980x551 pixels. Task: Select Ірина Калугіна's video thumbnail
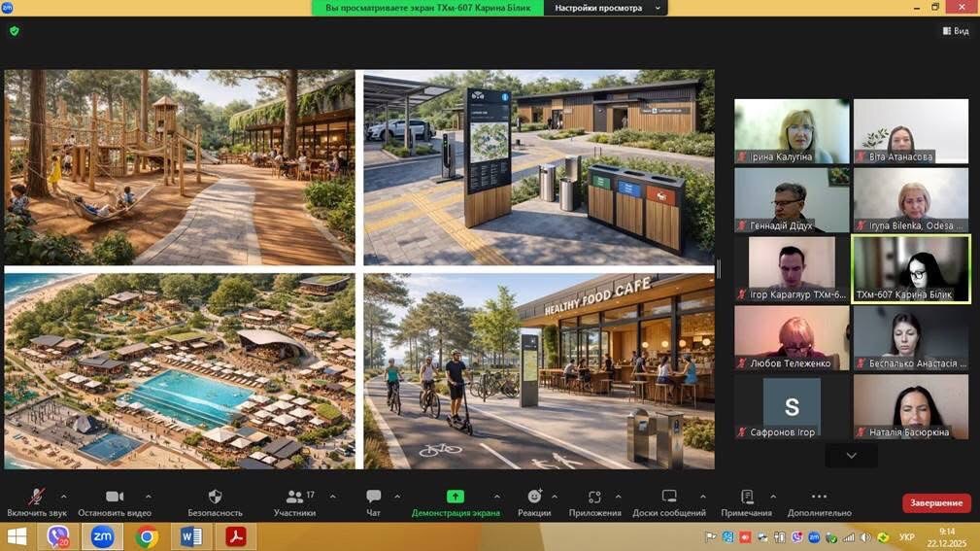[x=792, y=130]
